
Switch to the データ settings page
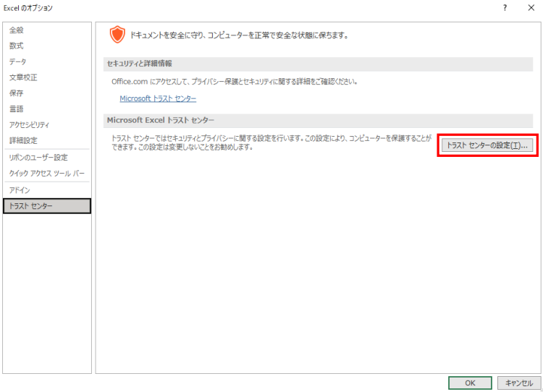click(x=18, y=61)
